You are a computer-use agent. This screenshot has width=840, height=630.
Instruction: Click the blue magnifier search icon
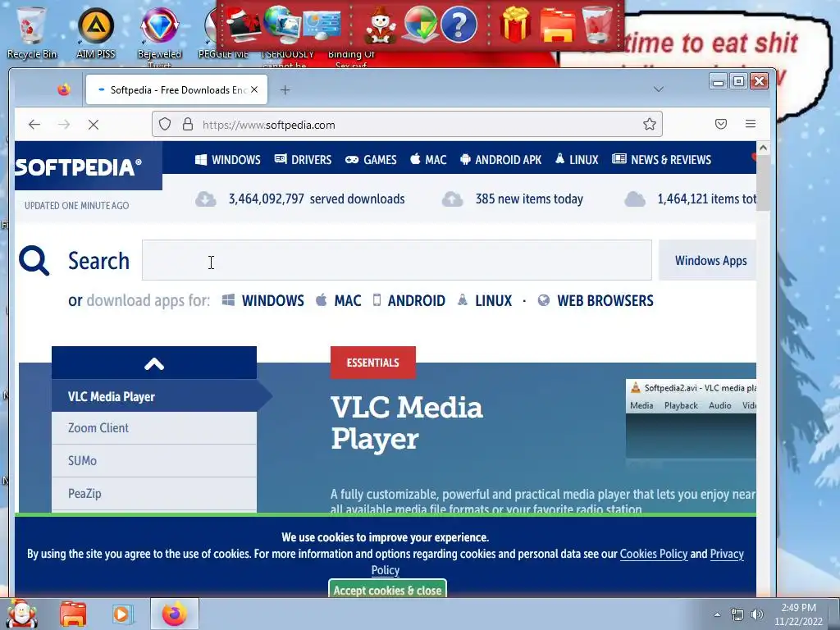click(x=34, y=261)
